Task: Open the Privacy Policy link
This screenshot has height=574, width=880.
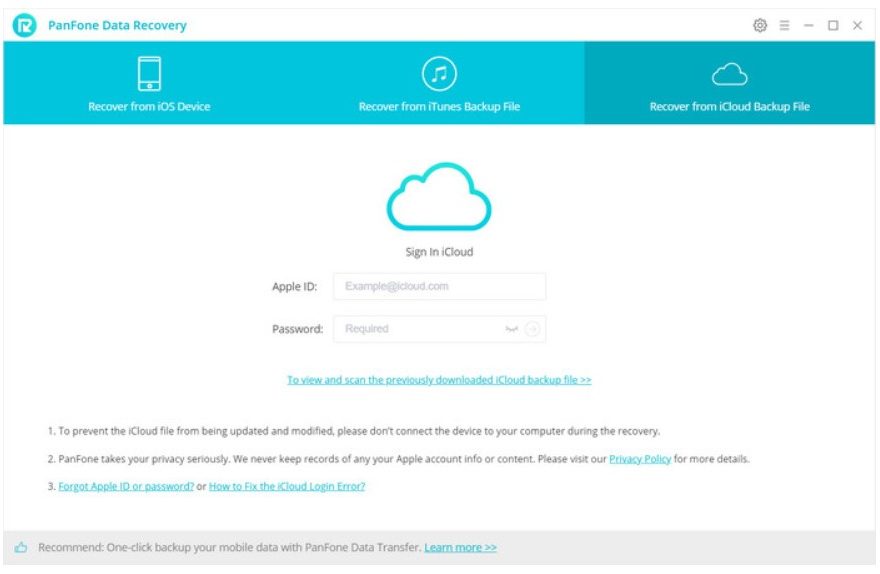Action: [x=640, y=459]
